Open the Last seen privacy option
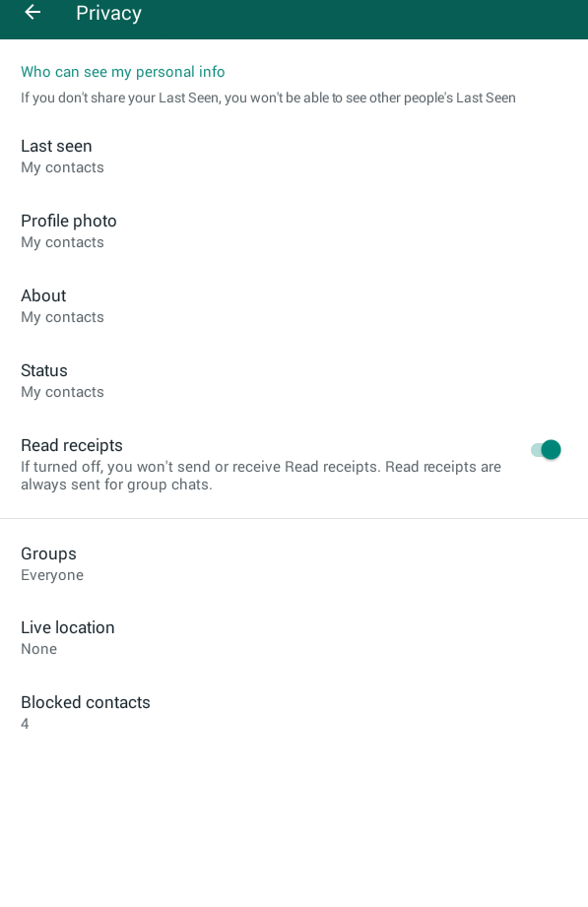This screenshot has height=907, width=588. (x=294, y=157)
